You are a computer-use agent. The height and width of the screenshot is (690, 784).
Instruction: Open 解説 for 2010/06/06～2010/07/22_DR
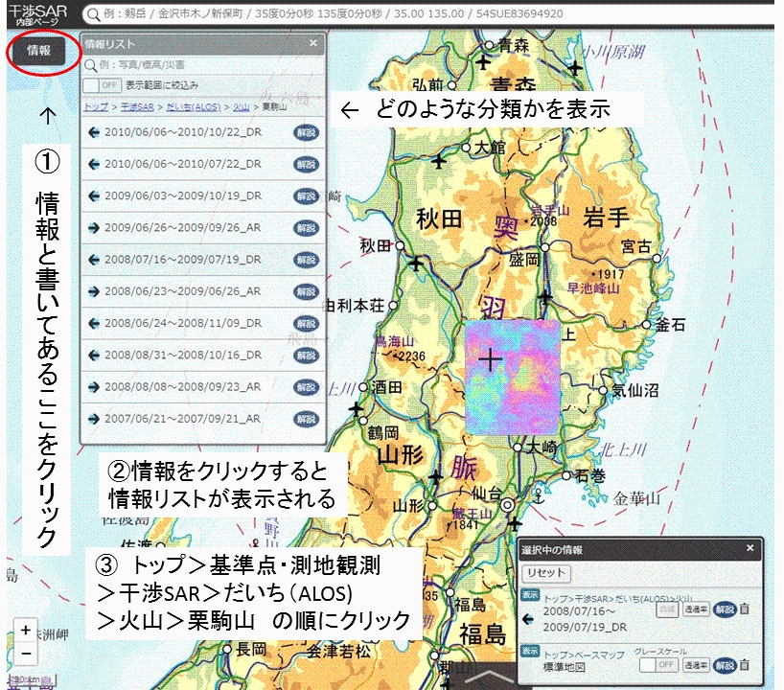306,165
